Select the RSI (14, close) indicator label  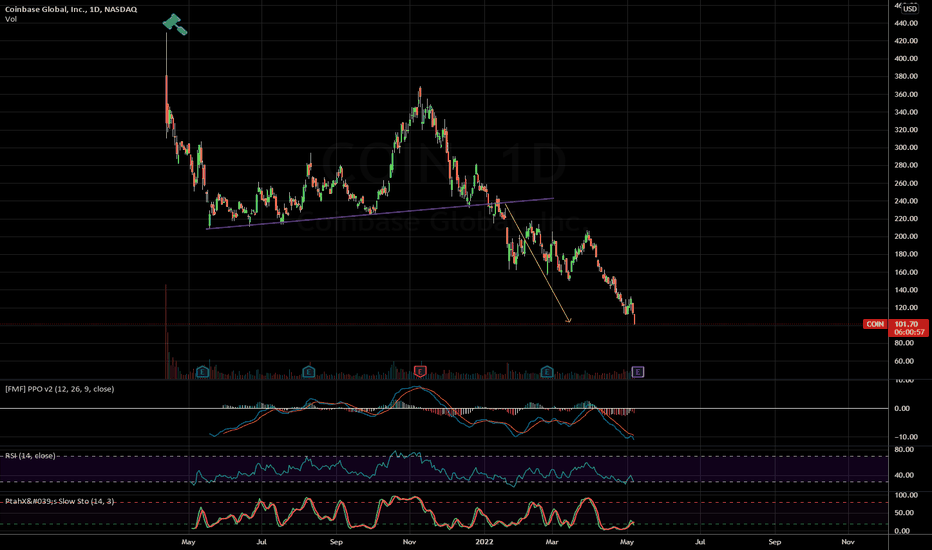pos(30,455)
